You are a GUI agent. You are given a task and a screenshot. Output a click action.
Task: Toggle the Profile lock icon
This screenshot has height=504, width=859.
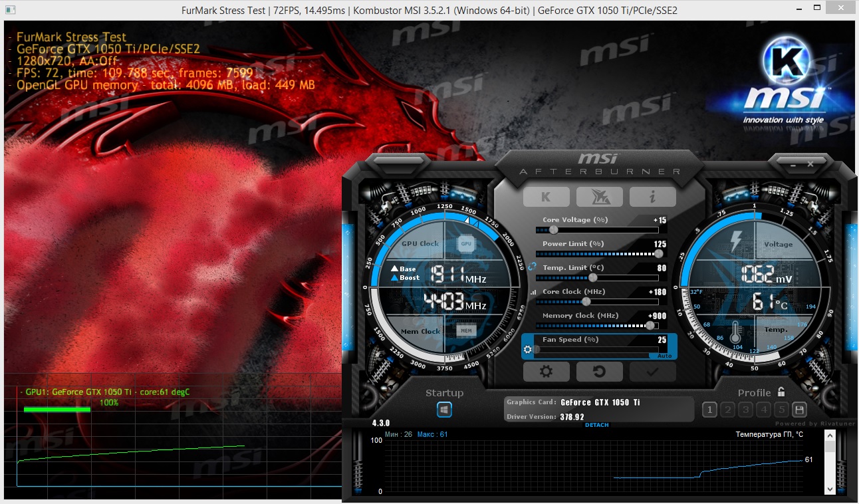pyautogui.click(x=781, y=392)
